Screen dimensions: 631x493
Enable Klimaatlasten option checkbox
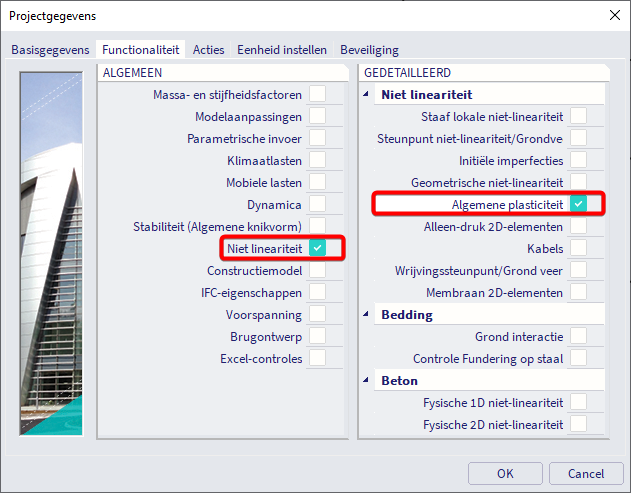point(317,160)
